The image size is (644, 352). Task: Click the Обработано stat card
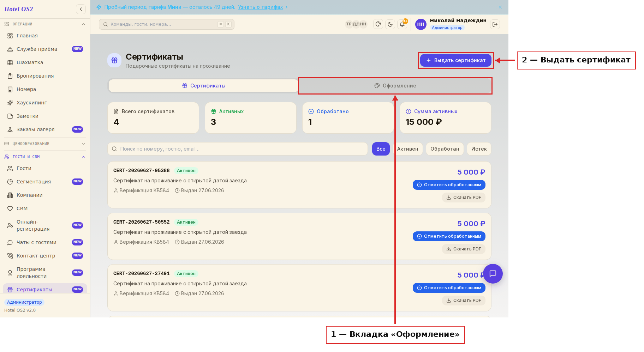tap(348, 118)
